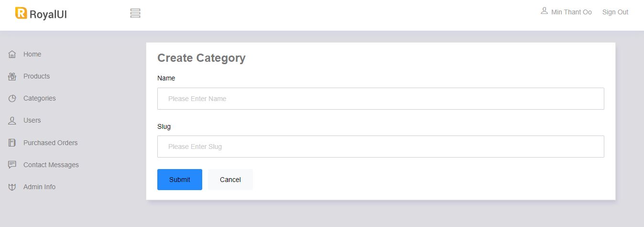644x227 pixels.
Task: Click the Purchased Orders book icon
Action: 12,143
